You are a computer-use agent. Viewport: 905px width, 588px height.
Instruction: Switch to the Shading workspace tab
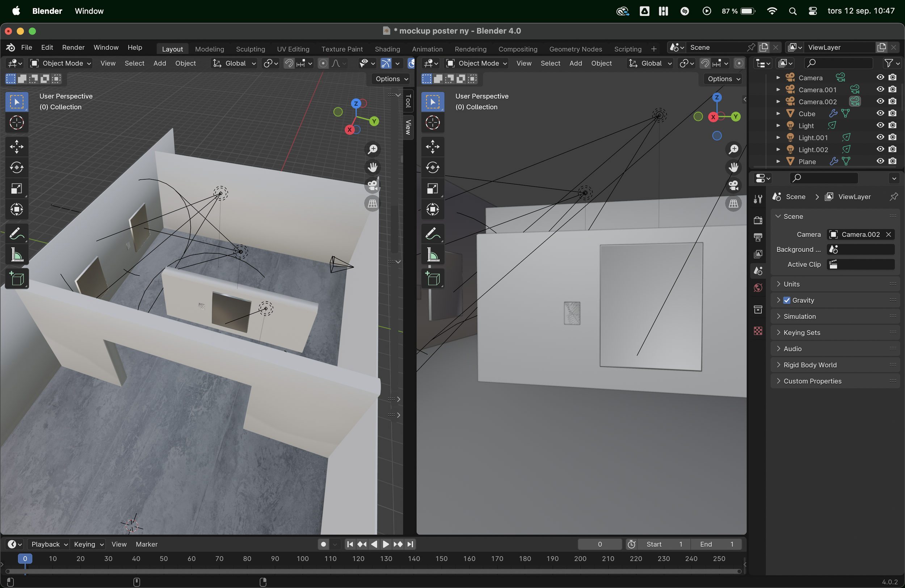pos(387,49)
